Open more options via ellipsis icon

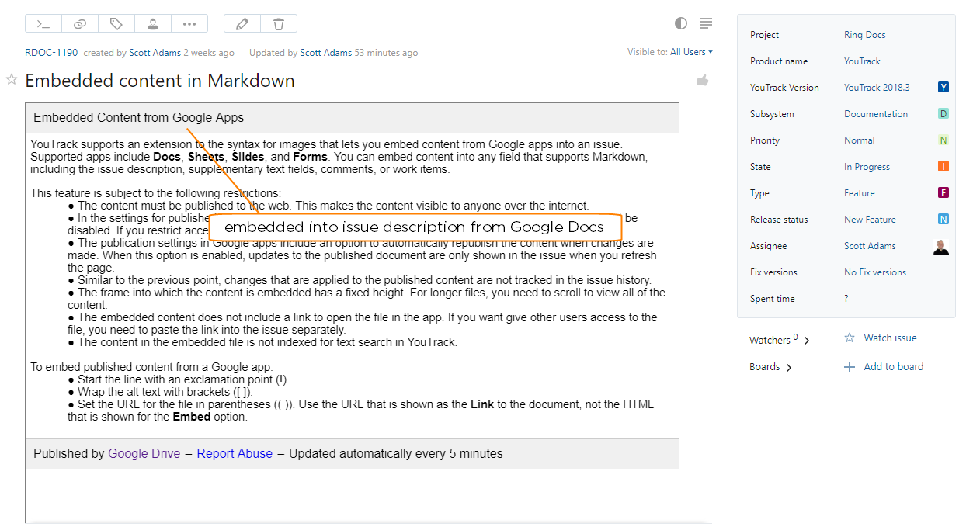[189, 23]
